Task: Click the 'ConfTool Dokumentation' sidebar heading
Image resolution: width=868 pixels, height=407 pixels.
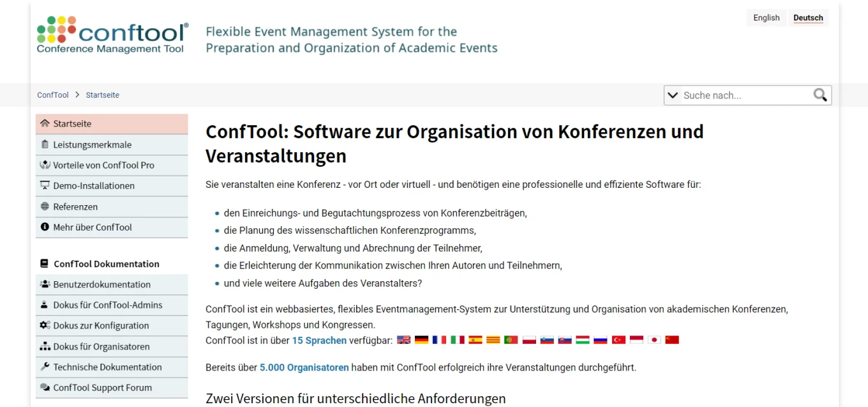Action: click(100, 264)
